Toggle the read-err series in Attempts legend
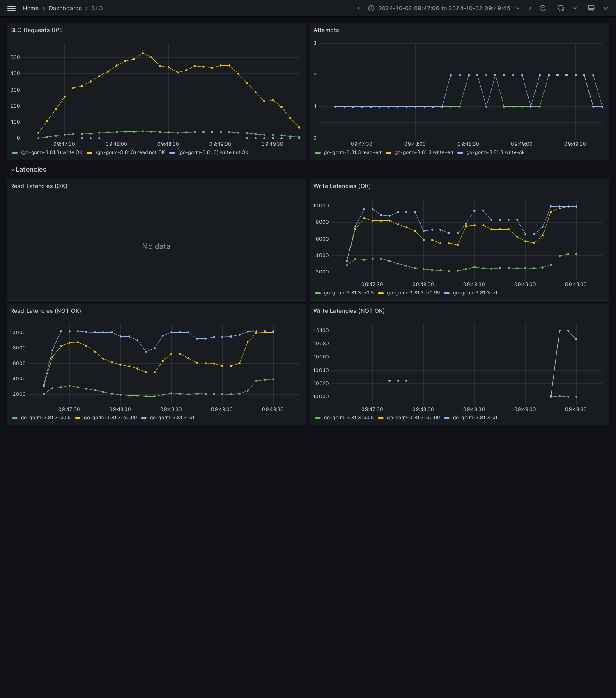Screen dimensions: 616x698 (353, 152)
